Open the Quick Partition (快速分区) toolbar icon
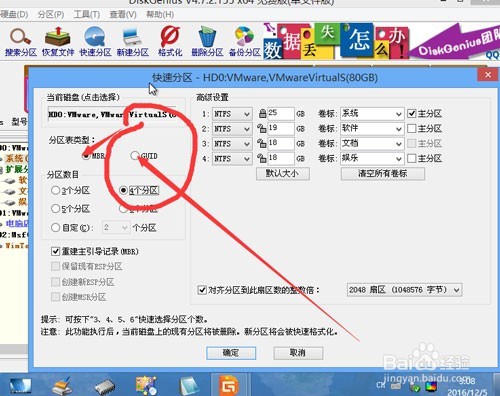This screenshot has width=500, height=396. click(95, 42)
